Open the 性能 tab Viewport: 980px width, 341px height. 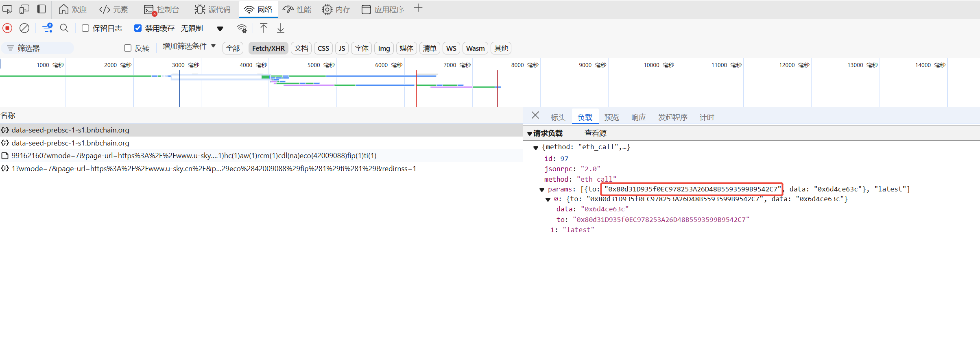(297, 9)
